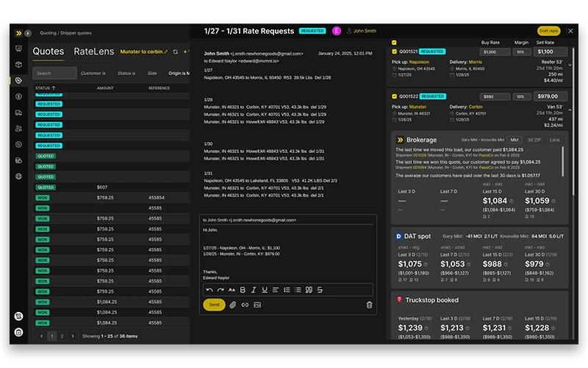Open the truck icon in left sidebar
The width and height of the screenshot is (588, 368).
click(18, 113)
